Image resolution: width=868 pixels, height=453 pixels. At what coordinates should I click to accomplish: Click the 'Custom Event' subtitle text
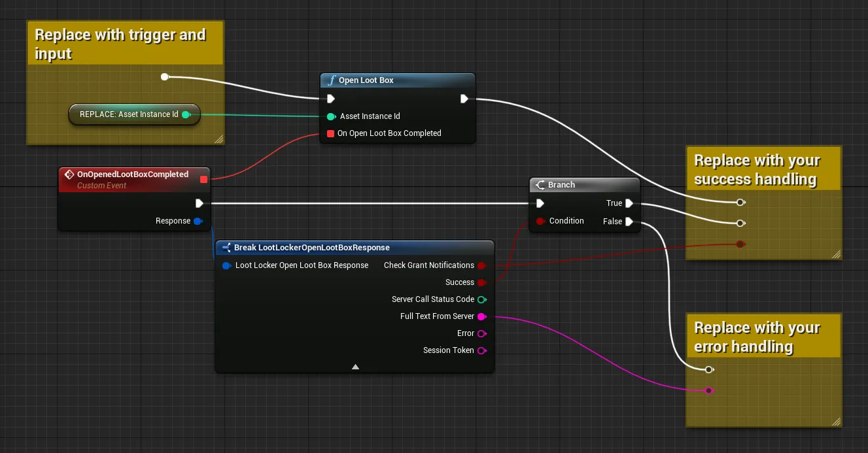click(101, 186)
